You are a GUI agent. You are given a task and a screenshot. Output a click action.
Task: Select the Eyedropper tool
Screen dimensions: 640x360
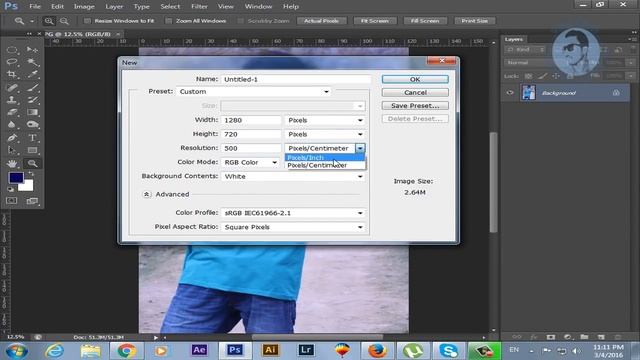point(32,74)
